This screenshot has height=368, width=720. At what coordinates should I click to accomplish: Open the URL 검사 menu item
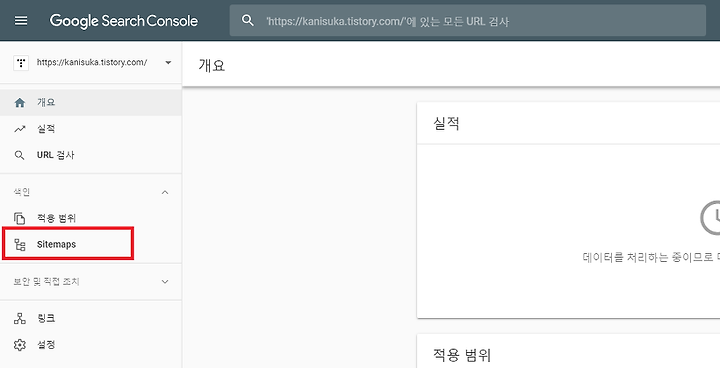(91, 155)
